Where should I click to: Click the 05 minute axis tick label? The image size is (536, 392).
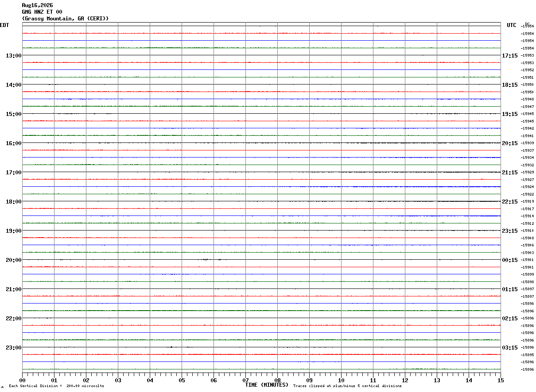[x=182, y=380]
